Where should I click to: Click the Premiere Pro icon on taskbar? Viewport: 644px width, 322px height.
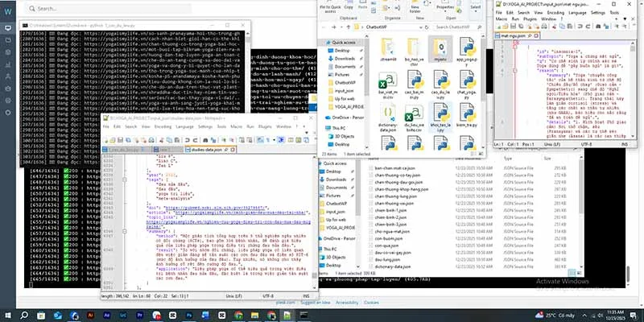point(139,316)
